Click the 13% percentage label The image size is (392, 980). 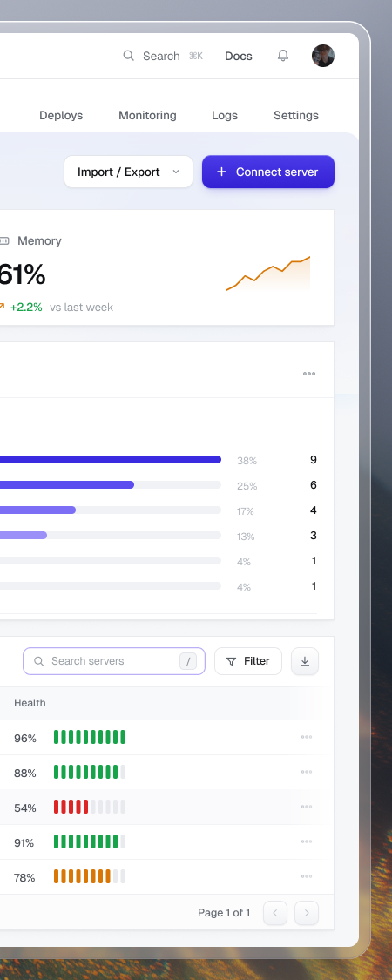(x=246, y=537)
